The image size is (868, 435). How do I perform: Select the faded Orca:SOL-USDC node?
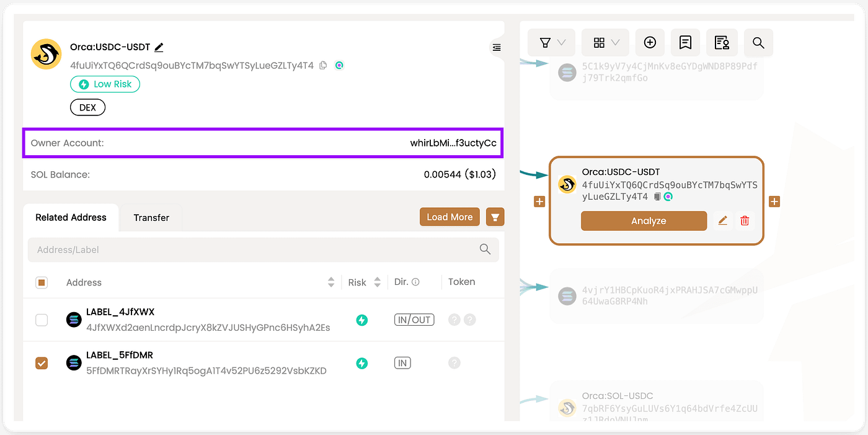656,402
